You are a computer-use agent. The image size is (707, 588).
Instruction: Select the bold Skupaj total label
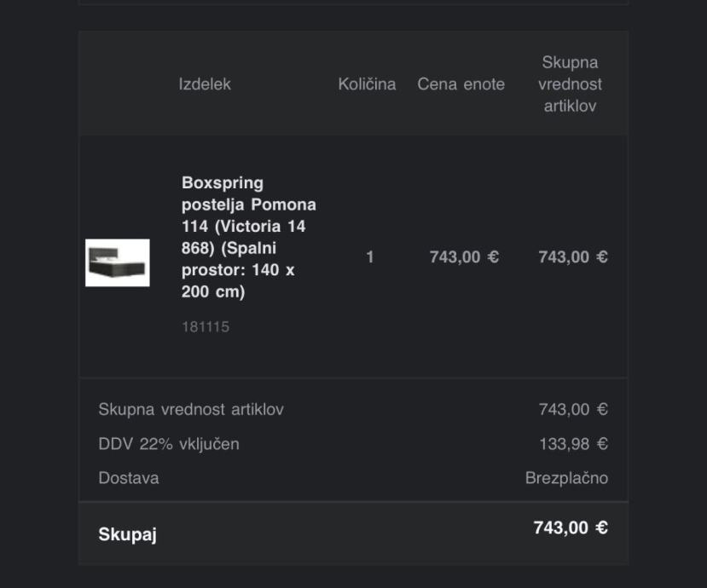(x=127, y=535)
